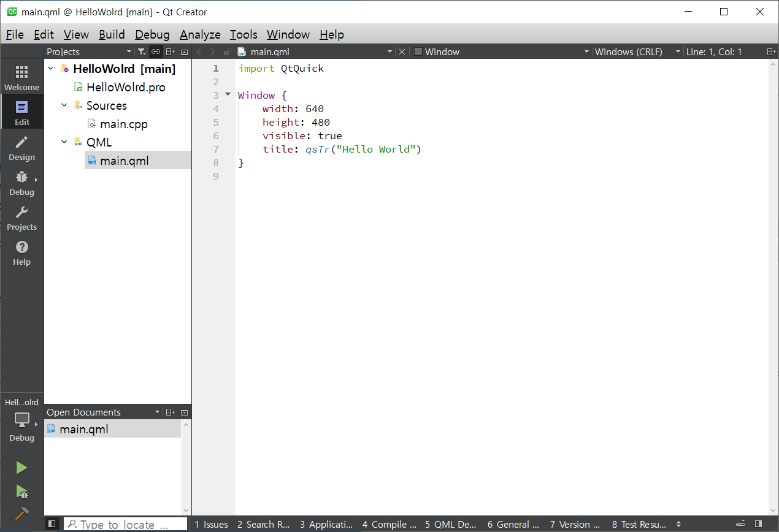
Task: Open Help mode
Action: coord(22,253)
